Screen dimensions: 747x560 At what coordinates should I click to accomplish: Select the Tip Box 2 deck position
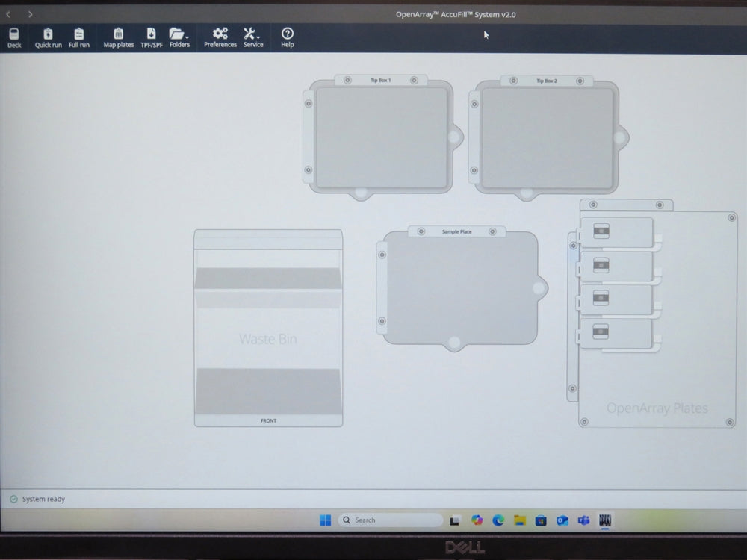[x=548, y=138]
